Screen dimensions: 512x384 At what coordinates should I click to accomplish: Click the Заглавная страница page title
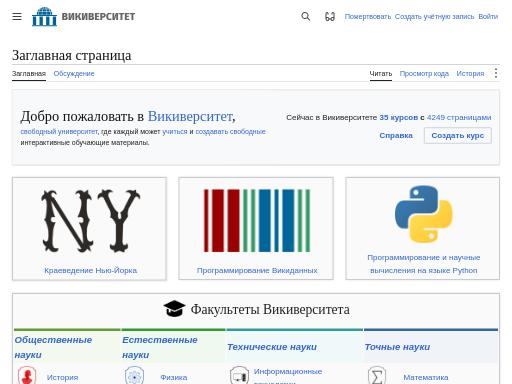(x=72, y=56)
